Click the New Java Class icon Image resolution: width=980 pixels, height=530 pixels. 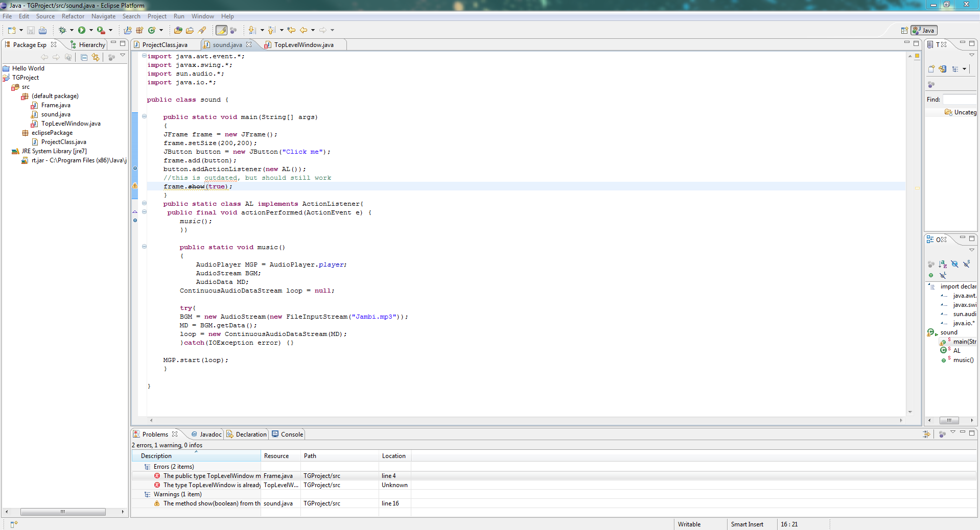[x=152, y=31]
